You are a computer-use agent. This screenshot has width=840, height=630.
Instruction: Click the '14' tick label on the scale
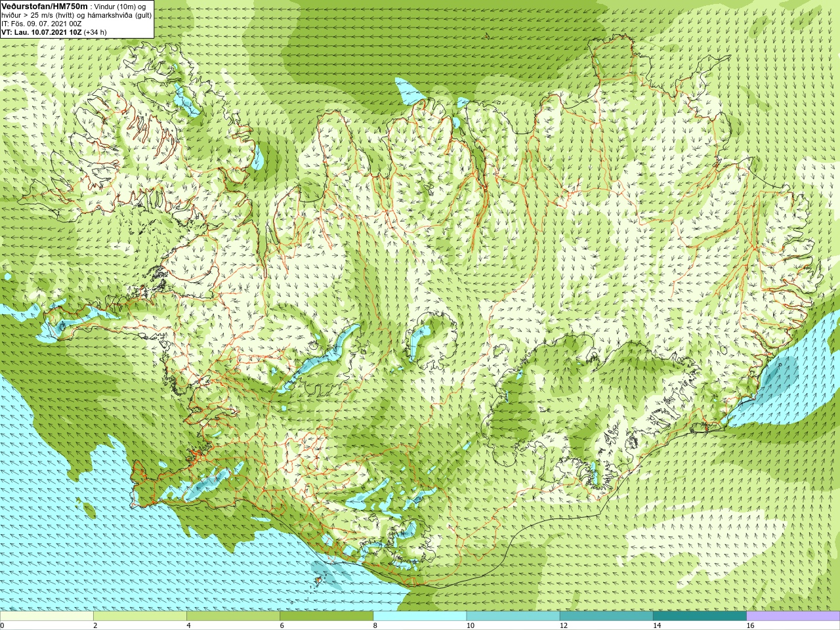[657, 625]
